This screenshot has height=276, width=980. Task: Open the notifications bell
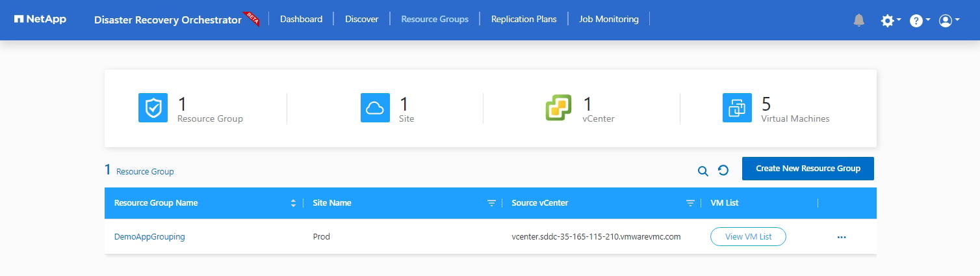[x=859, y=20]
